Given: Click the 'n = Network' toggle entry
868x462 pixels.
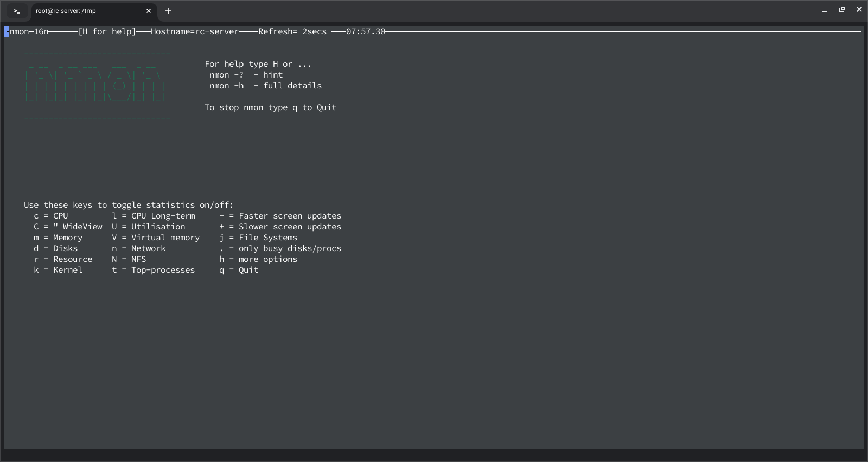Looking at the screenshot, I should tap(139, 248).
